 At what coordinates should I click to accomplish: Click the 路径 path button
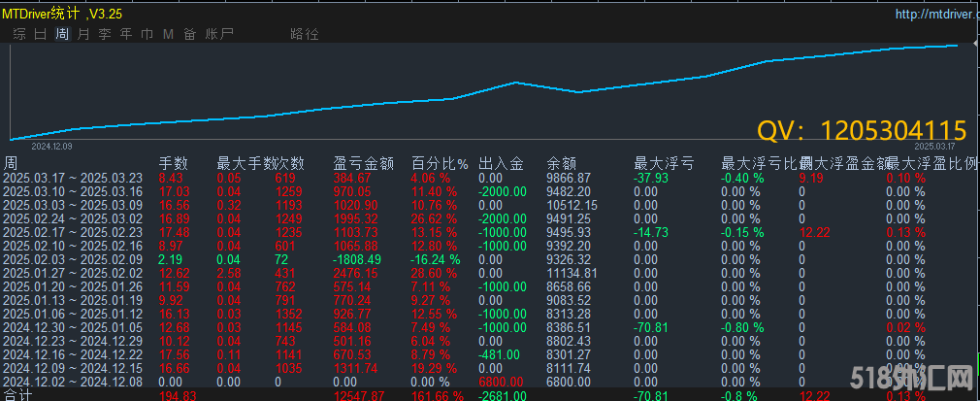[x=304, y=34]
